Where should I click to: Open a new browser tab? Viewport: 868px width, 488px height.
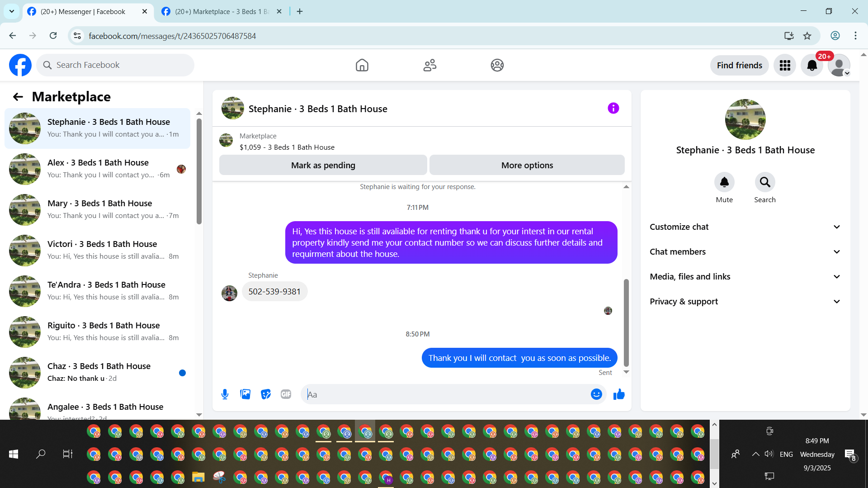pyautogui.click(x=300, y=11)
